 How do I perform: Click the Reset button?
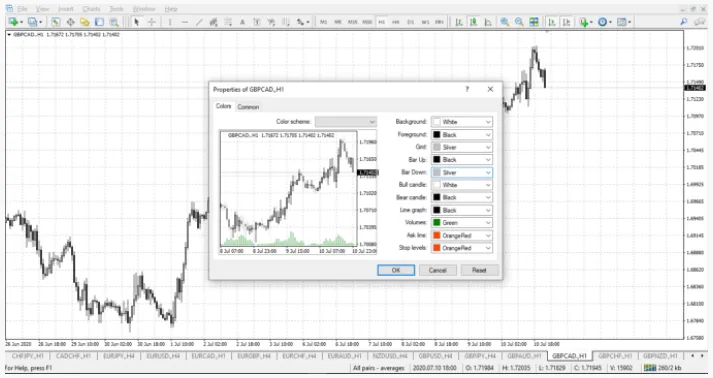(480, 270)
